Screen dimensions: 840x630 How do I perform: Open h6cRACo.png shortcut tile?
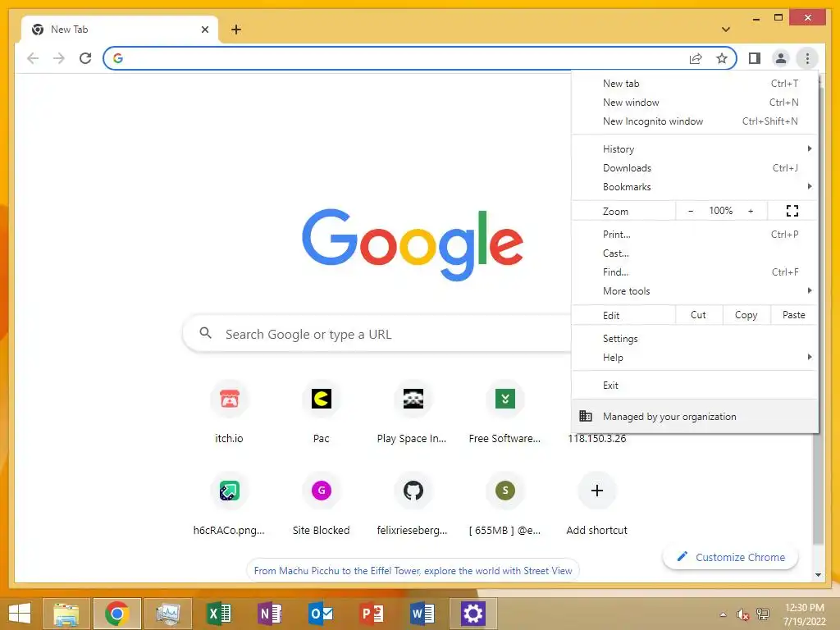point(230,504)
